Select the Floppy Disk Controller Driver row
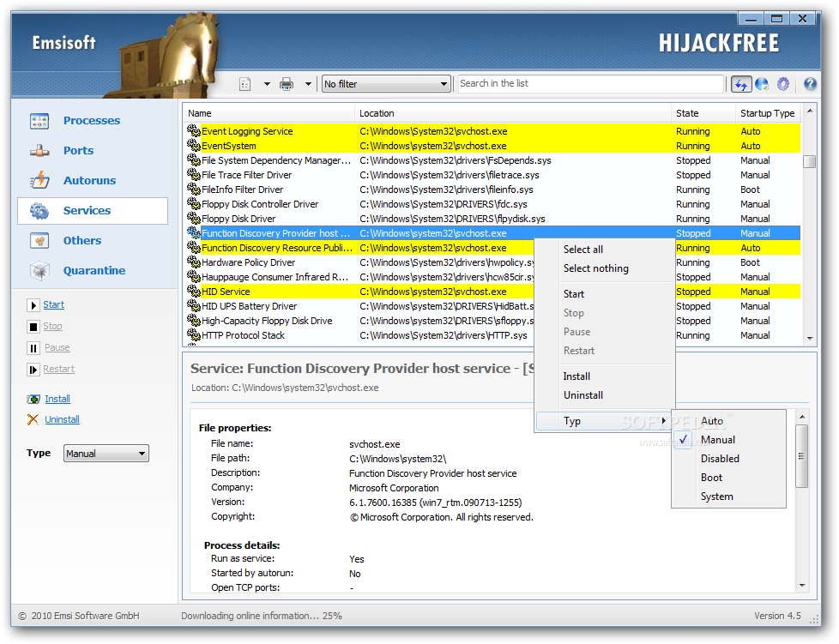Screen dimensions: 839x644 492,204
